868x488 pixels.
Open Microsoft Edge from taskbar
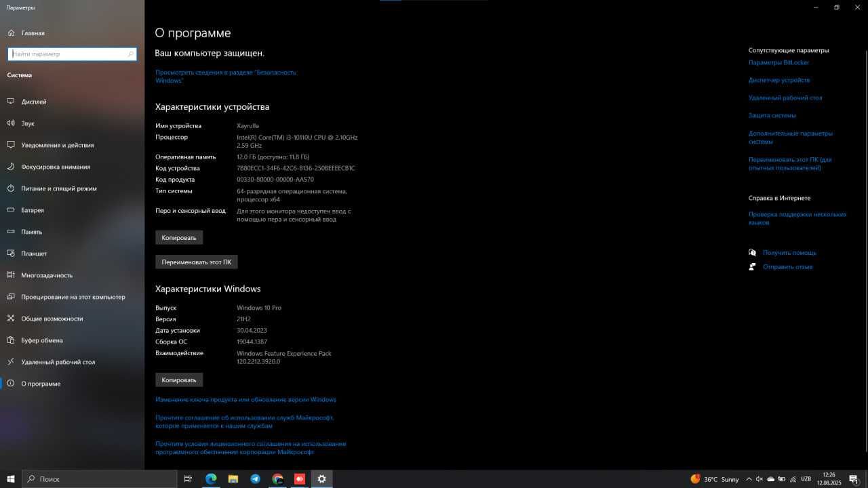tap(211, 479)
